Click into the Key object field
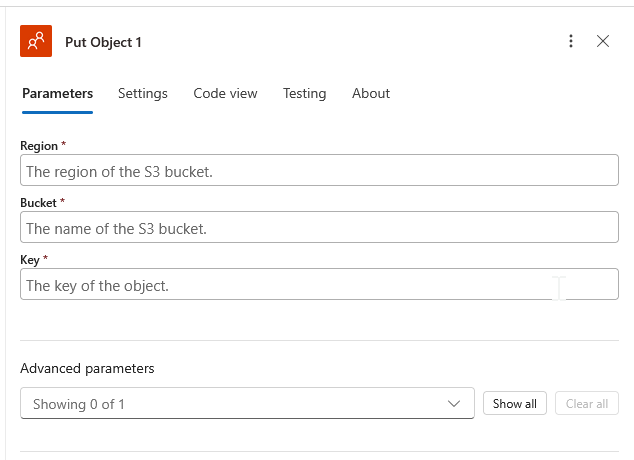634x460 pixels. coord(319,285)
